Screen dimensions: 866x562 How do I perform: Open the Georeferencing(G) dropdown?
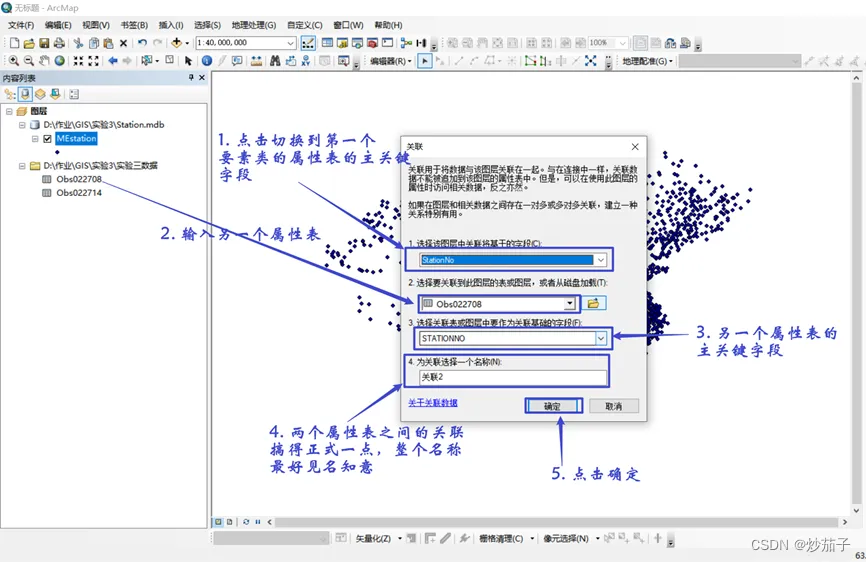tap(647, 61)
